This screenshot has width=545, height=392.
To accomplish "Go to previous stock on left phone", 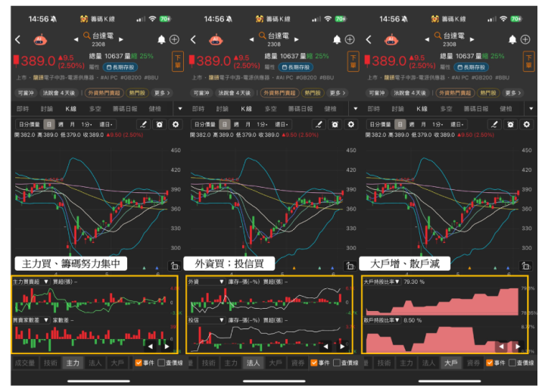I will 76,39.
